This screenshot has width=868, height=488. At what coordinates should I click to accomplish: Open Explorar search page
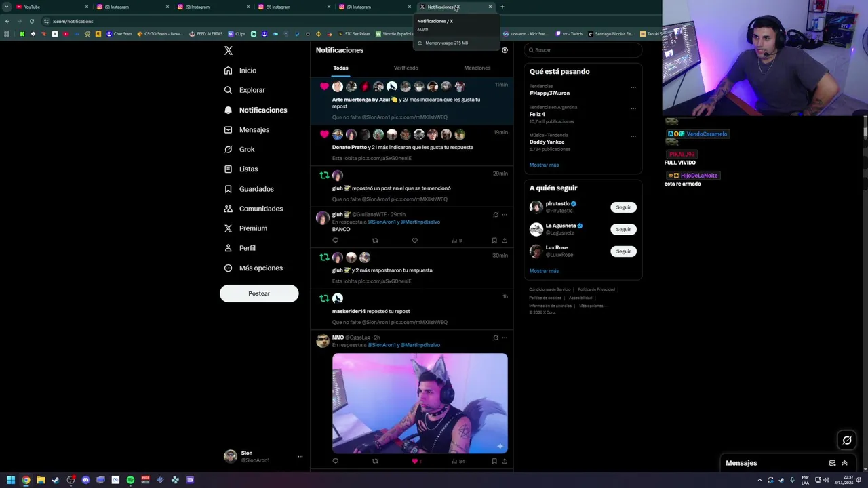pyautogui.click(x=245, y=90)
